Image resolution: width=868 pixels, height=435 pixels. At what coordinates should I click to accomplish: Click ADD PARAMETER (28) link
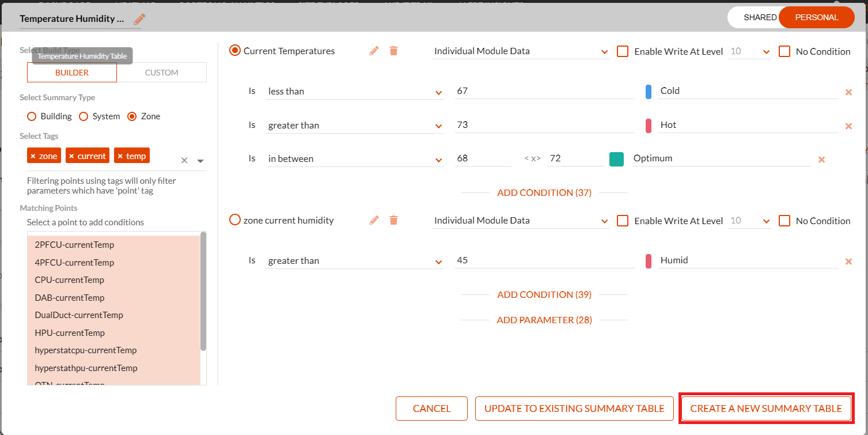[x=544, y=320]
